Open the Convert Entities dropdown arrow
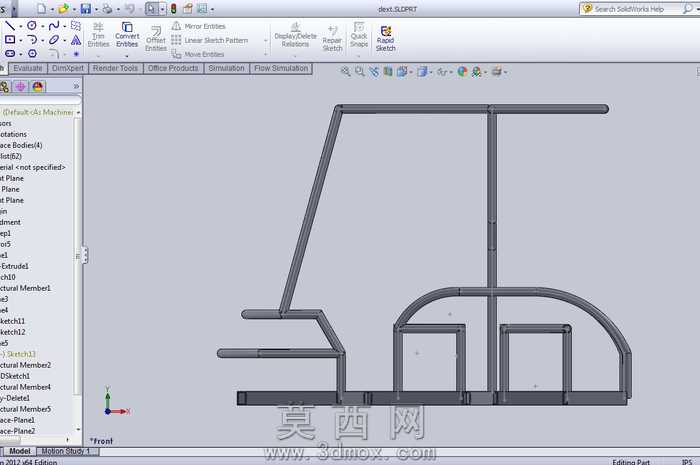Viewport: 700px width, 465px height. [127, 56]
